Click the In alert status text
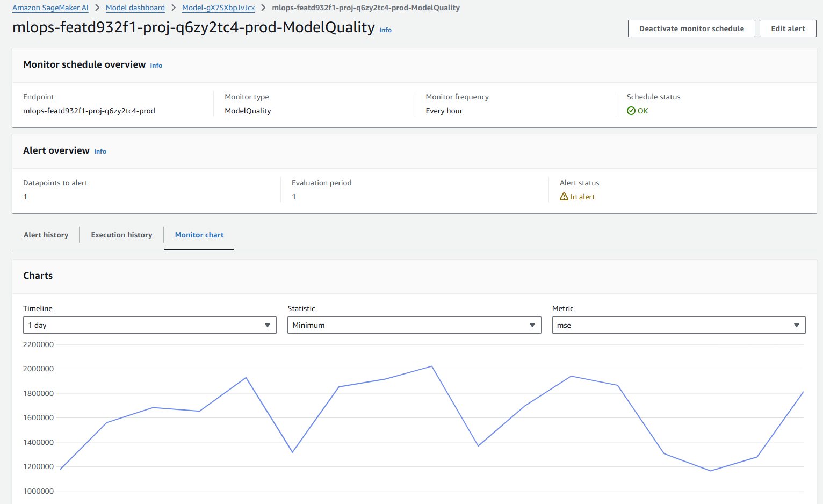Viewport: 823px width, 504px height. pos(583,197)
